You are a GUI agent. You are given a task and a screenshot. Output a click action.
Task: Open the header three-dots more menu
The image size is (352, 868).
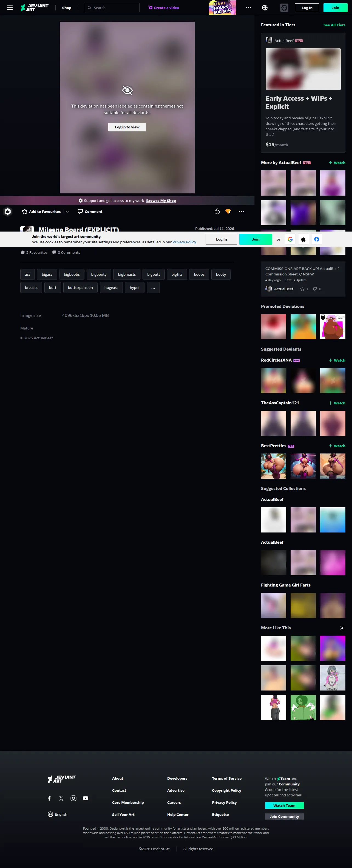[248, 7]
